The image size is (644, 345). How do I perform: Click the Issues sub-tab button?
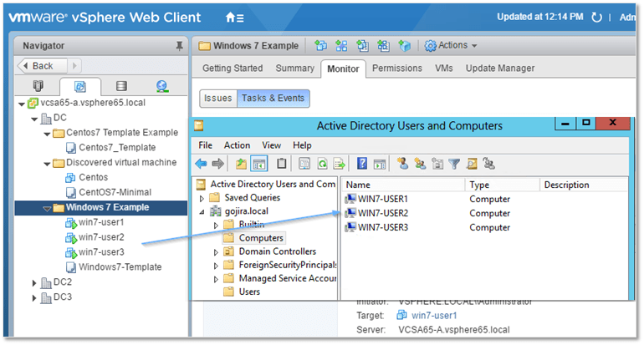click(218, 99)
